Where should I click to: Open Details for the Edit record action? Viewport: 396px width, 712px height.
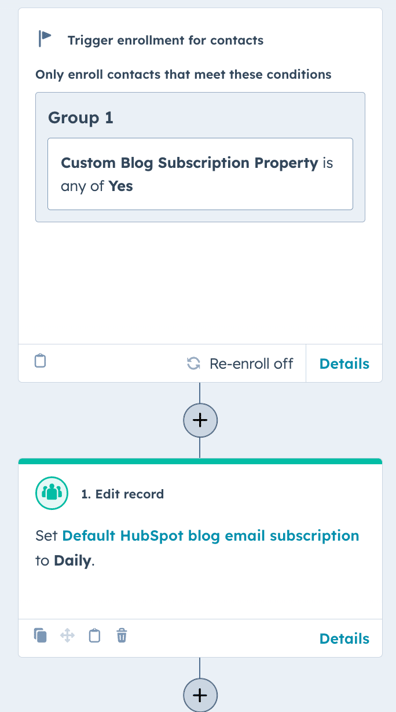(x=344, y=638)
